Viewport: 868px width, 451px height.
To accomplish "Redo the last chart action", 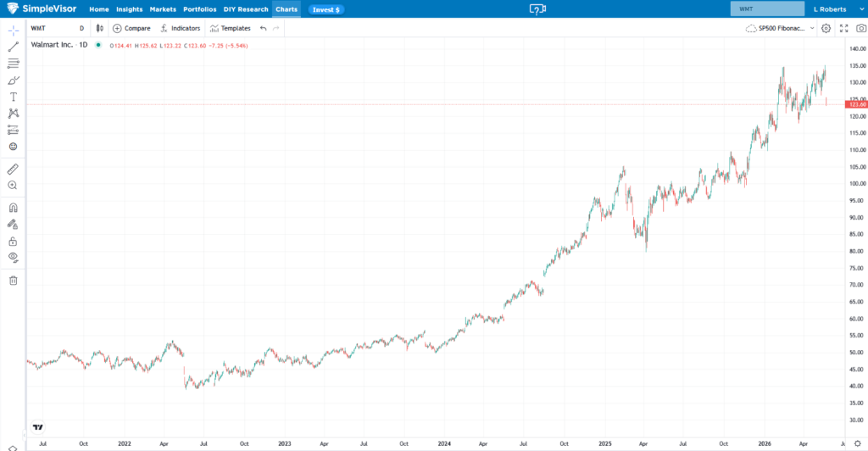I will (x=276, y=28).
